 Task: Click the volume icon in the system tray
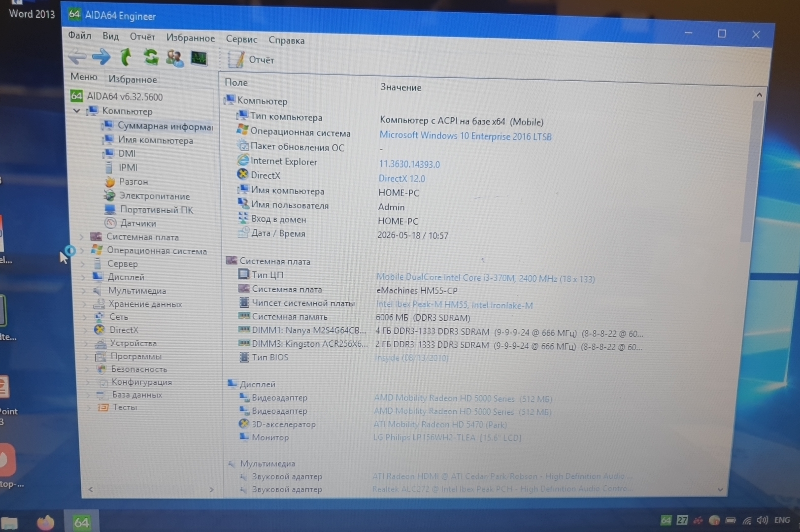point(762,520)
